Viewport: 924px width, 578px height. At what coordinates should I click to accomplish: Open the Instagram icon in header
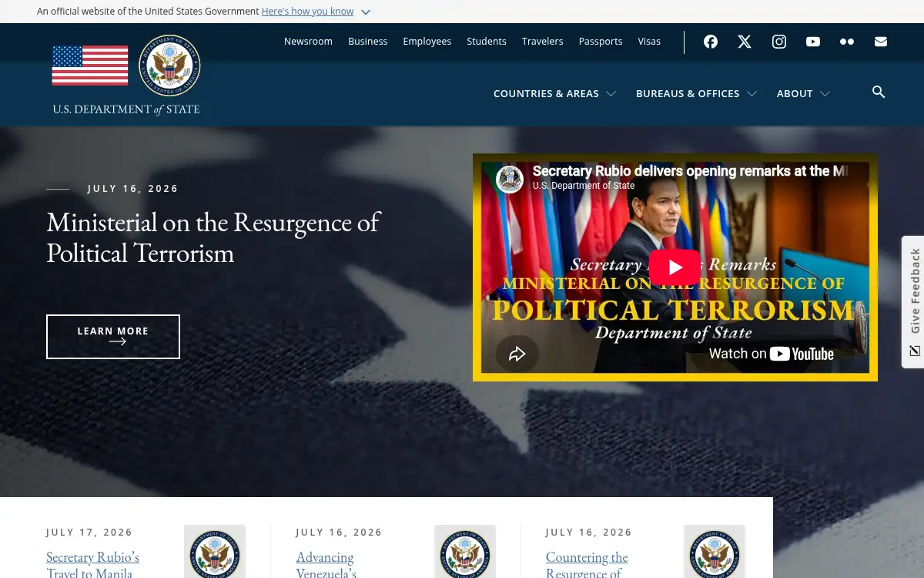[779, 42]
